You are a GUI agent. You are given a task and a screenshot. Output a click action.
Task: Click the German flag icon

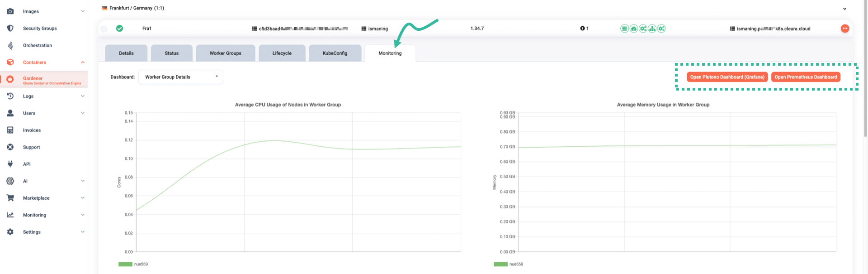coord(104,8)
